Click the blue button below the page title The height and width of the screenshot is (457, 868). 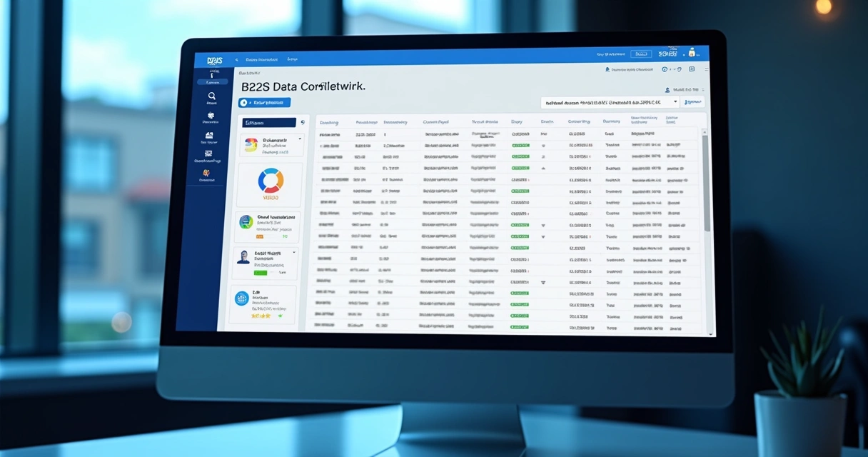265,103
